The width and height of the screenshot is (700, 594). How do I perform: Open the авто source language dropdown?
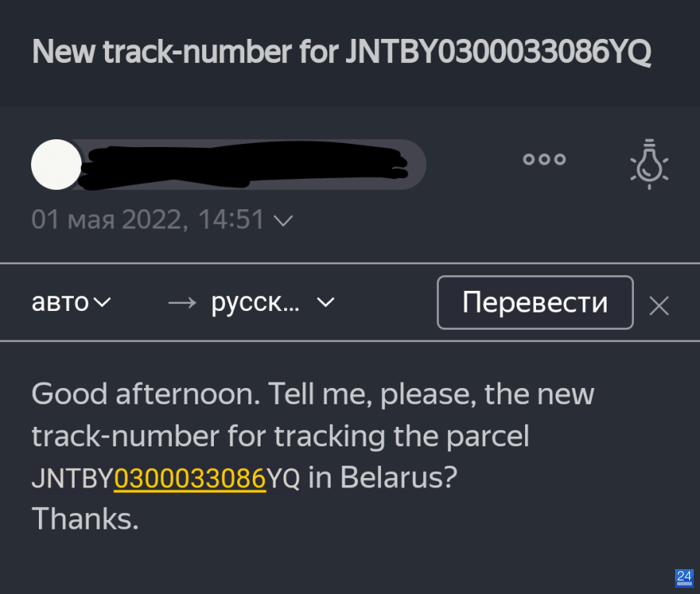pos(71,302)
